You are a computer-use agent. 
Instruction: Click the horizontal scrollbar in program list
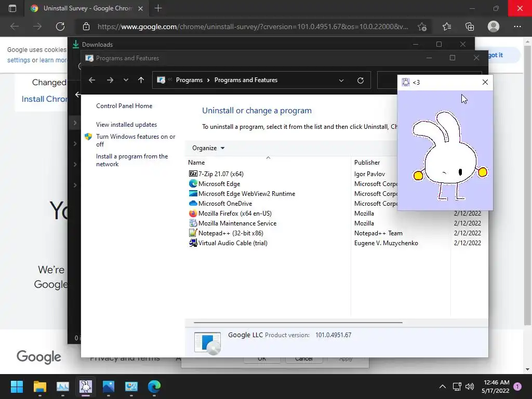point(298,322)
